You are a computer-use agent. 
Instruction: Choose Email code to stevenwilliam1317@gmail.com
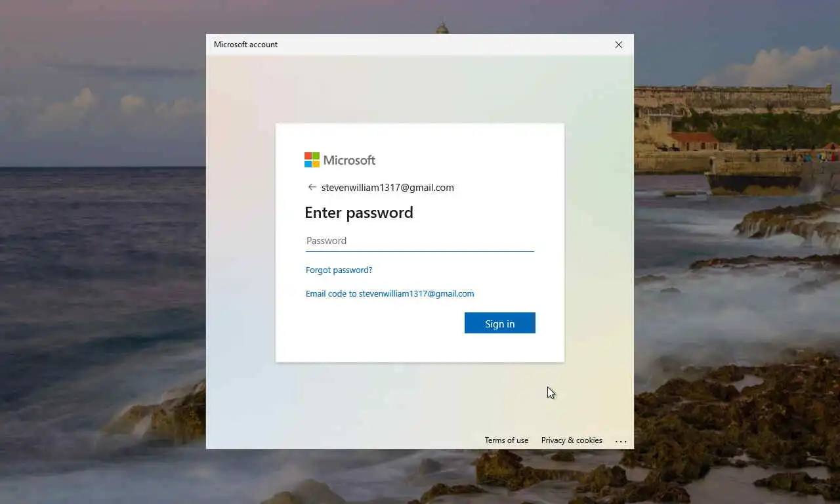(390, 293)
